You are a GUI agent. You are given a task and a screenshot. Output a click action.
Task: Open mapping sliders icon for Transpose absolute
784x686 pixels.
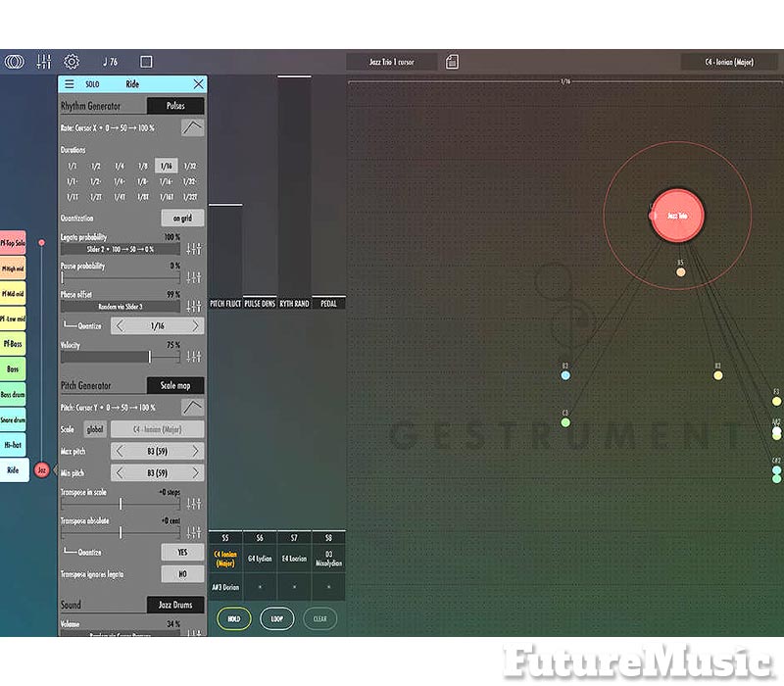pos(194,532)
